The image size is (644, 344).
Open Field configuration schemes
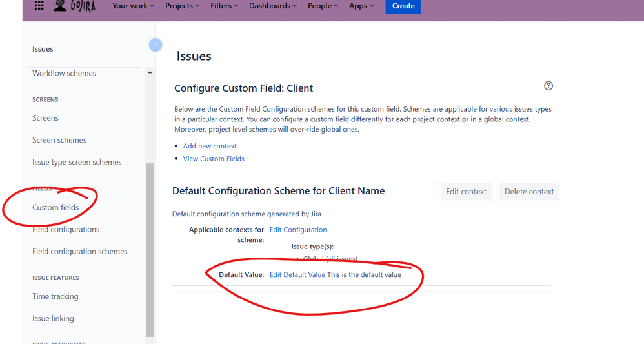[79, 251]
